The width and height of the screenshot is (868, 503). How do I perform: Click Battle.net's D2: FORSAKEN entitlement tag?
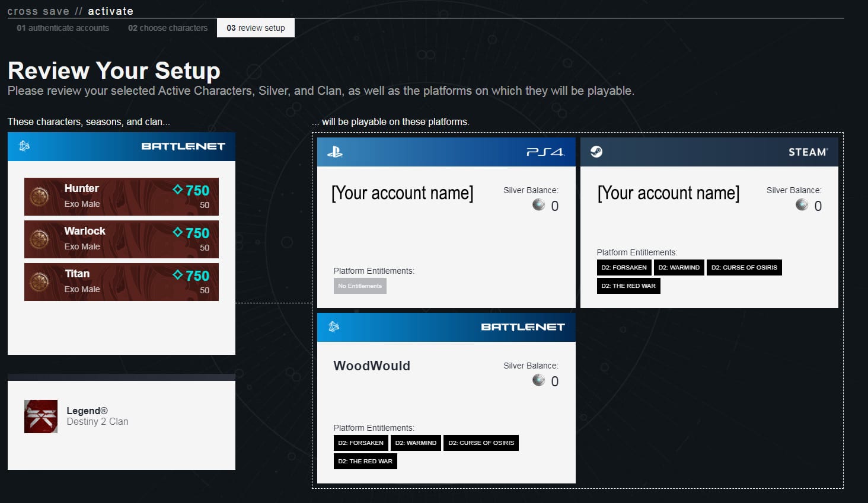(x=360, y=443)
